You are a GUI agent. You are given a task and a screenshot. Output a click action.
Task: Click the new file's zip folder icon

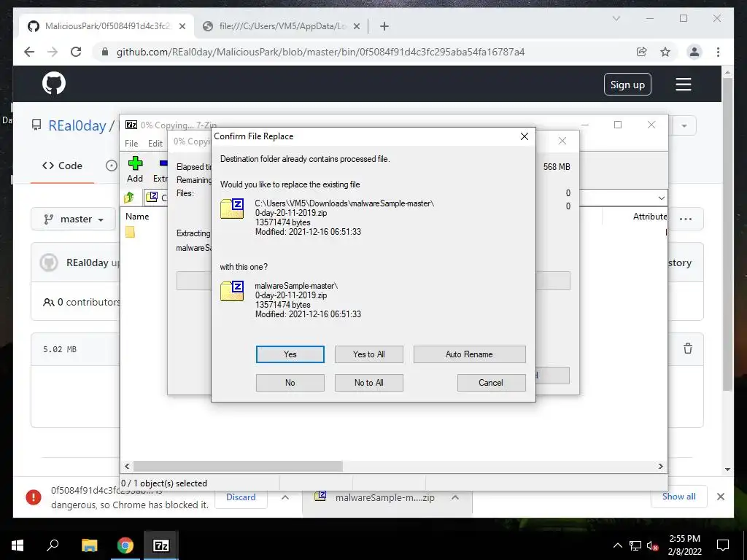(x=232, y=291)
